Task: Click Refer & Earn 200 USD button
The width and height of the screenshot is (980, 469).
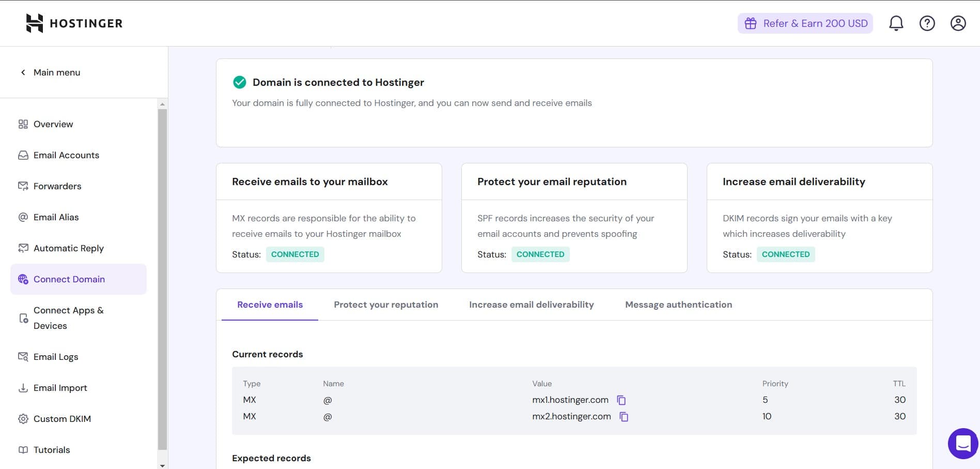Action: pyautogui.click(x=805, y=23)
